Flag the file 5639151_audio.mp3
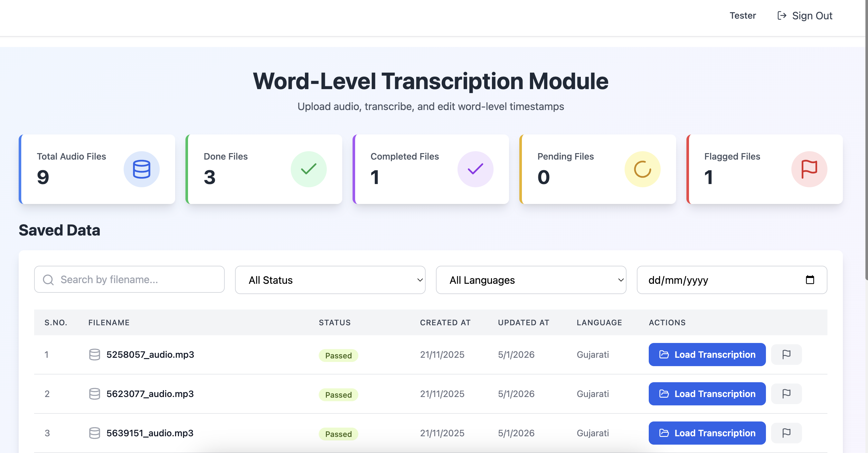Screen dimensions: 868x453 (x=787, y=433)
